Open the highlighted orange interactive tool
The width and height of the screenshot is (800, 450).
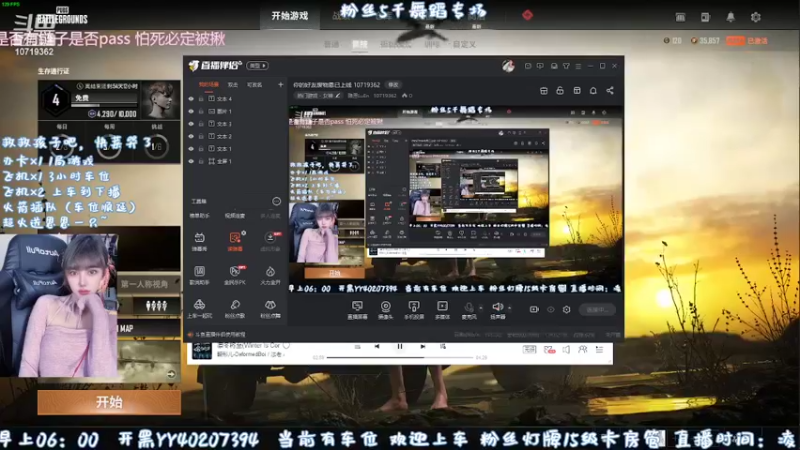pyautogui.click(x=235, y=241)
